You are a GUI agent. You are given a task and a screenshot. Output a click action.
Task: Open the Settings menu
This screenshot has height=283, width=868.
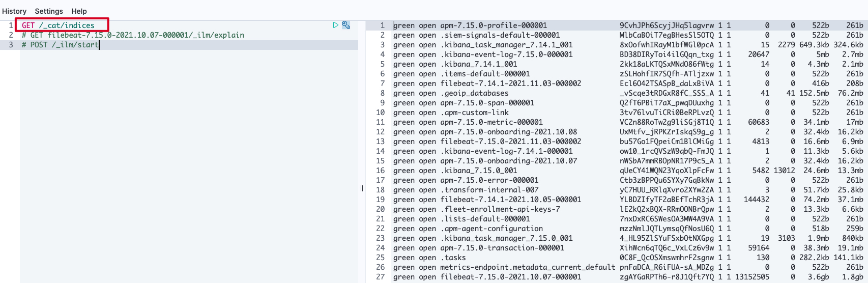click(49, 11)
